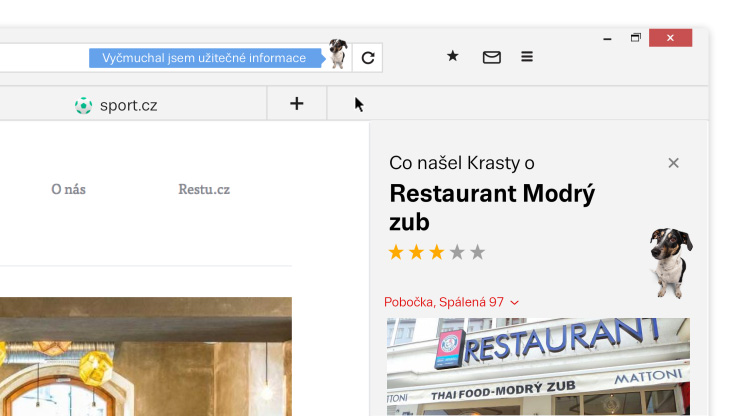
Task: Click the 'Co našel Krasty o' heading
Action: click(x=462, y=163)
